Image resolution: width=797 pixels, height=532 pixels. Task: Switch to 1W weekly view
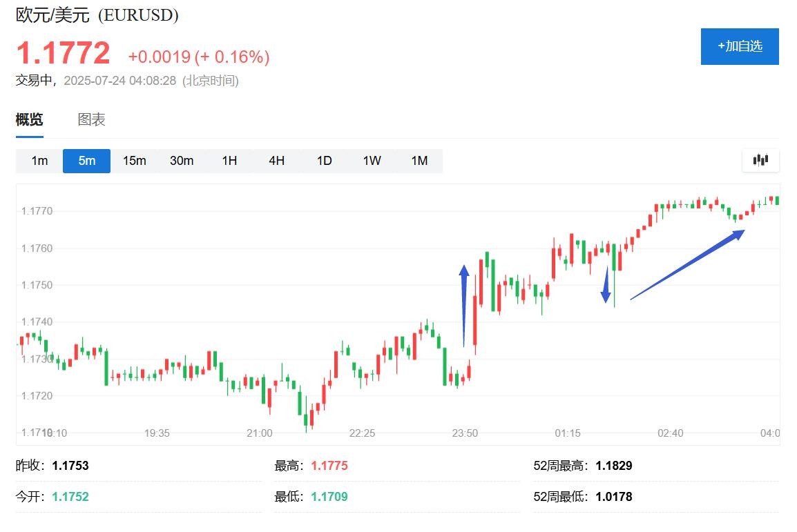coord(372,161)
